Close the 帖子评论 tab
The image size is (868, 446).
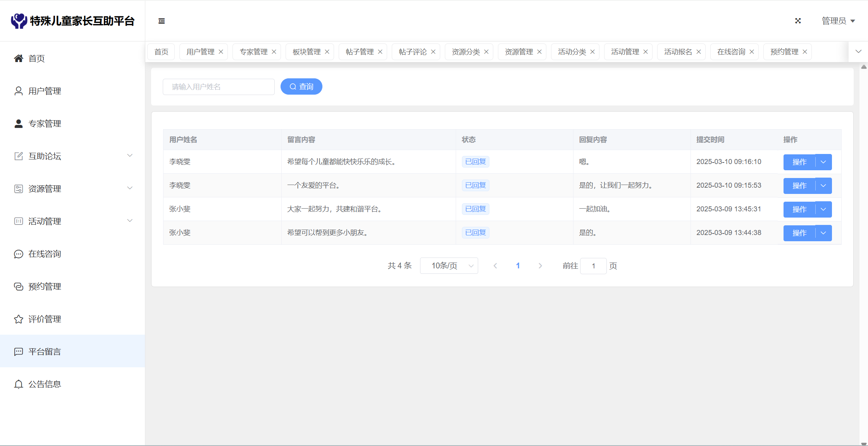[433, 52]
